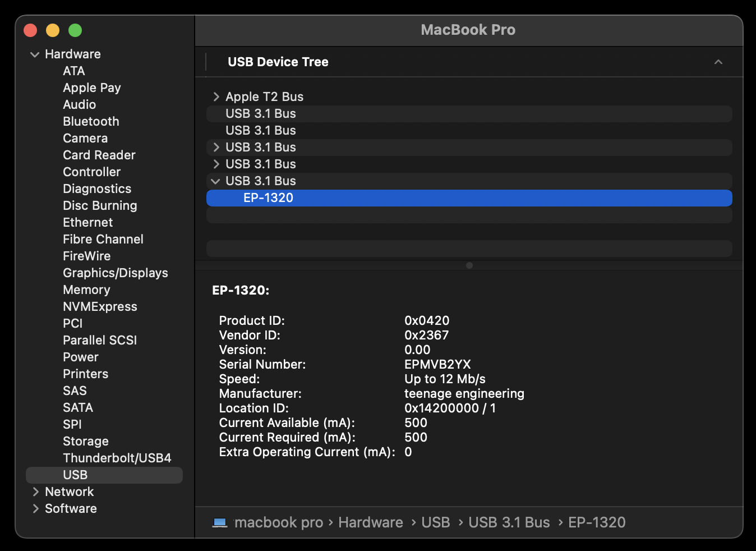Open Diagnostics in the sidebar

pos(97,189)
